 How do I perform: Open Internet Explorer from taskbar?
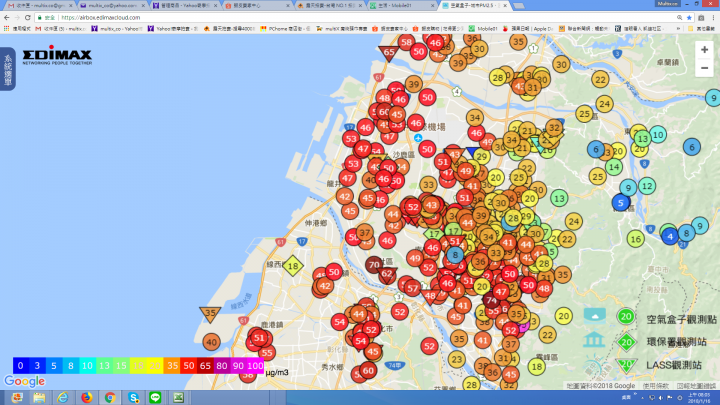click(63, 397)
